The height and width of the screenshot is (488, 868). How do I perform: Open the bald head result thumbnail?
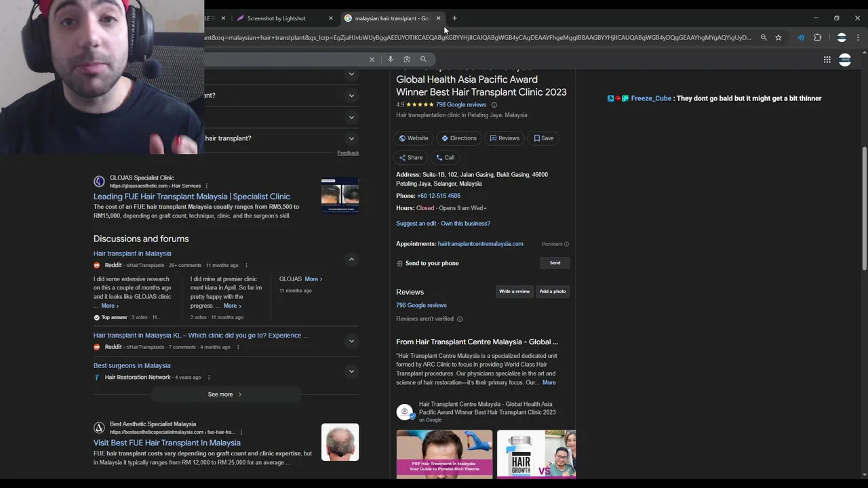pos(340,442)
